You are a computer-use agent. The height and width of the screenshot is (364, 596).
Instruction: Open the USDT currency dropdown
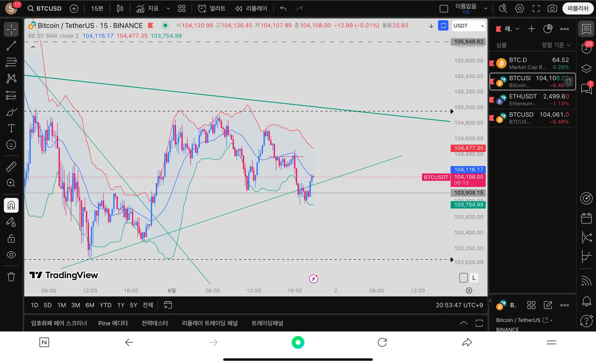(468, 26)
